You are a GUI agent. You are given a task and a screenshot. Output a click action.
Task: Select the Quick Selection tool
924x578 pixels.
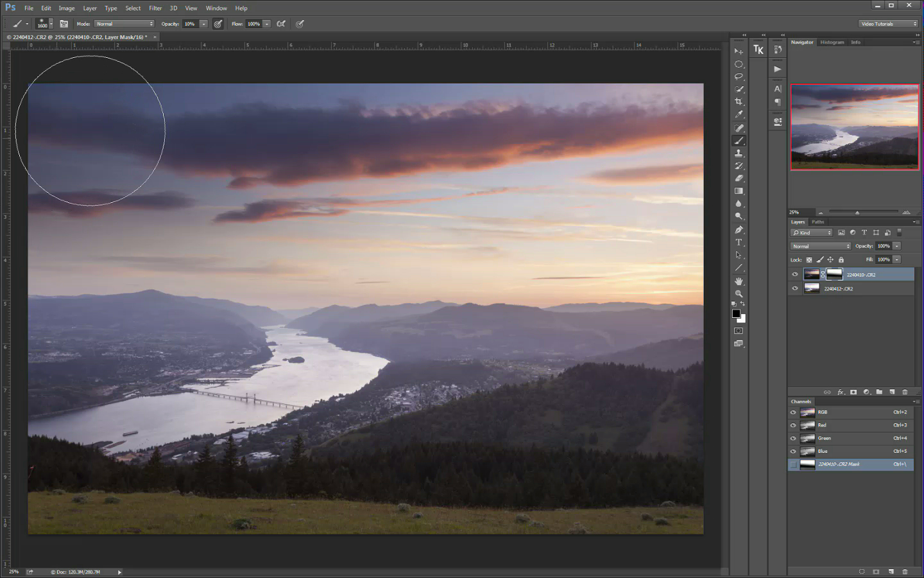(x=739, y=89)
